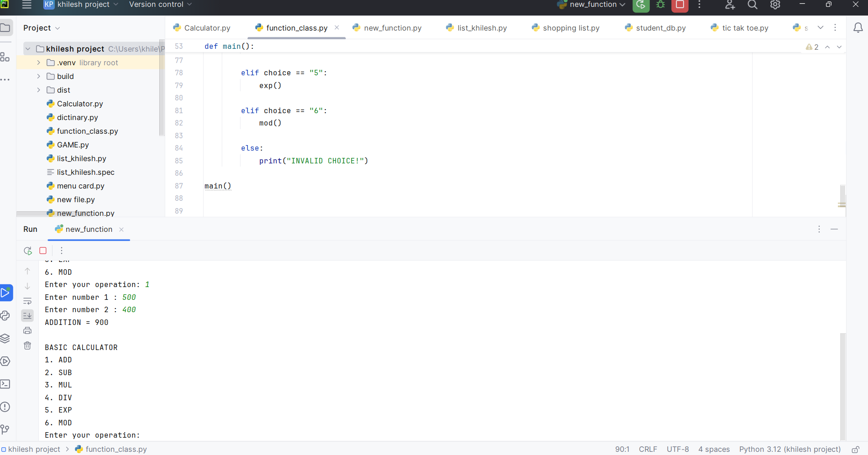Switch to tic tak toe.py tab
This screenshot has width=868, height=455.
tap(740, 28)
